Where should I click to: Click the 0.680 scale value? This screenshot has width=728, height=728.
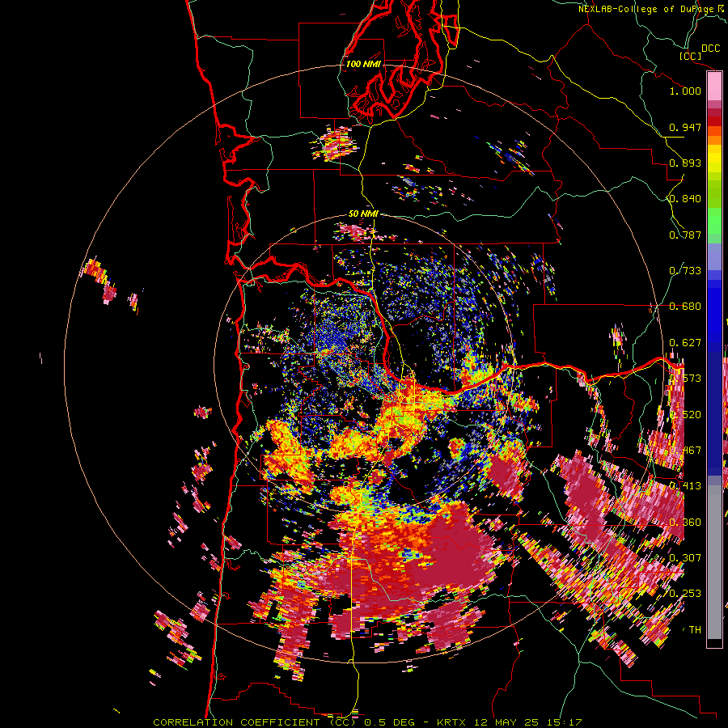(x=685, y=307)
